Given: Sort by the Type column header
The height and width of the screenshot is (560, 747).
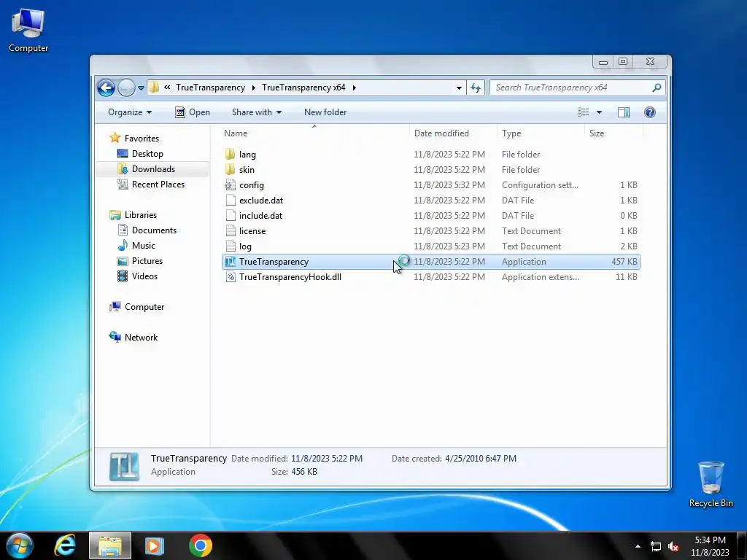Looking at the screenshot, I should tap(511, 133).
